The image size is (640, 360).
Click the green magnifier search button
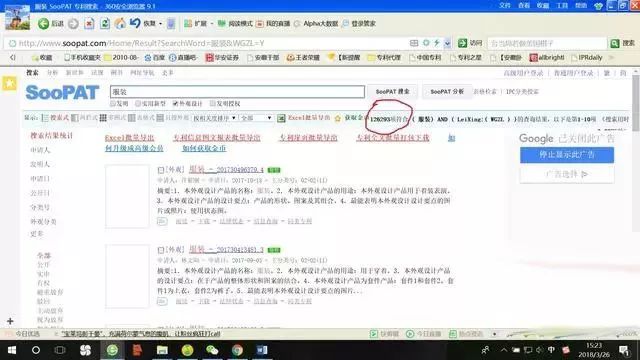coord(615,43)
